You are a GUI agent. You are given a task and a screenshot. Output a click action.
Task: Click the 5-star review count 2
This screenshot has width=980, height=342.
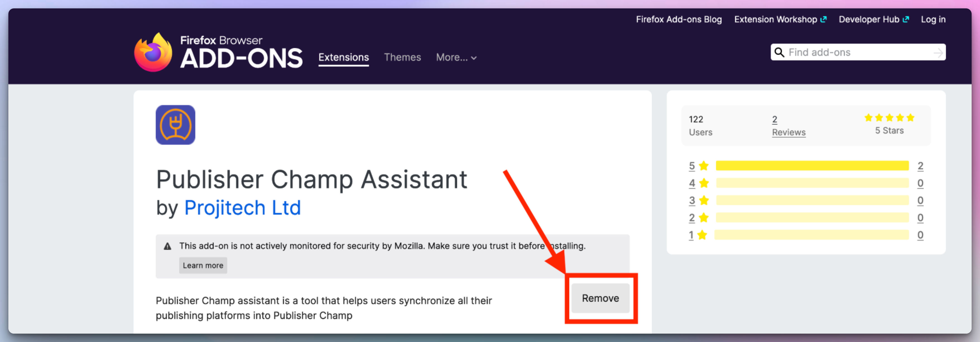tap(920, 166)
